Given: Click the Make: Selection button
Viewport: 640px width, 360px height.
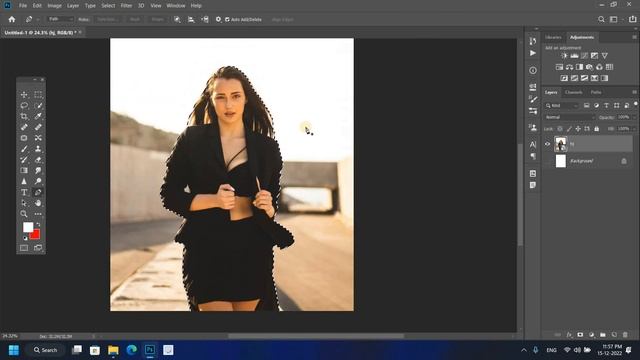Looking at the screenshot, I should point(108,19).
